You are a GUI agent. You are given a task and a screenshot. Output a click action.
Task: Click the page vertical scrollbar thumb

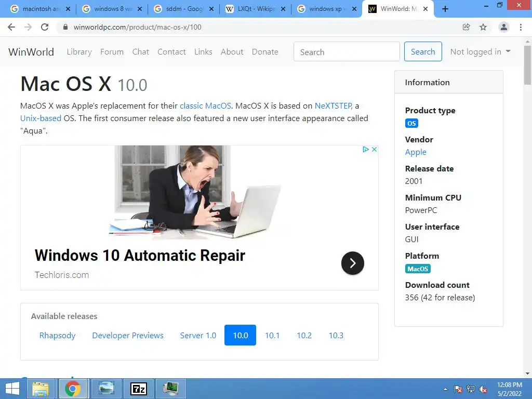[527, 65]
